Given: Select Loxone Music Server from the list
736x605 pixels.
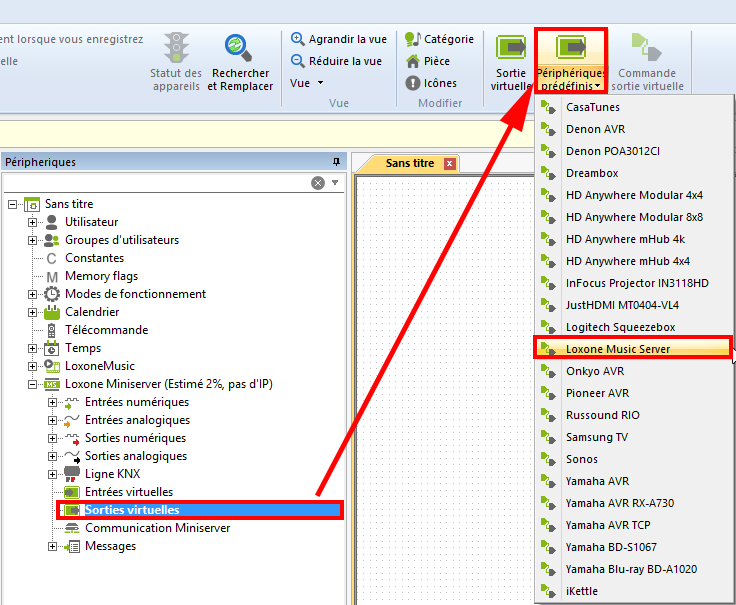Looking at the screenshot, I should point(617,349).
